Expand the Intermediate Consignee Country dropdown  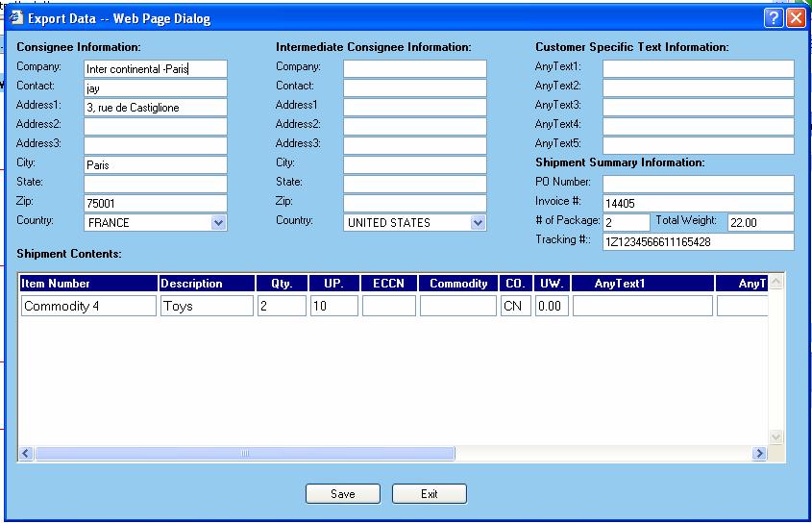[x=478, y=223]
